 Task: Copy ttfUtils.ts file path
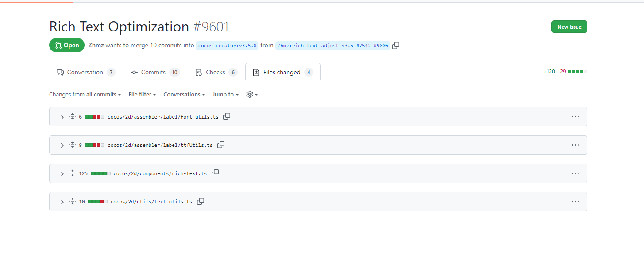[x=221, y=145]
